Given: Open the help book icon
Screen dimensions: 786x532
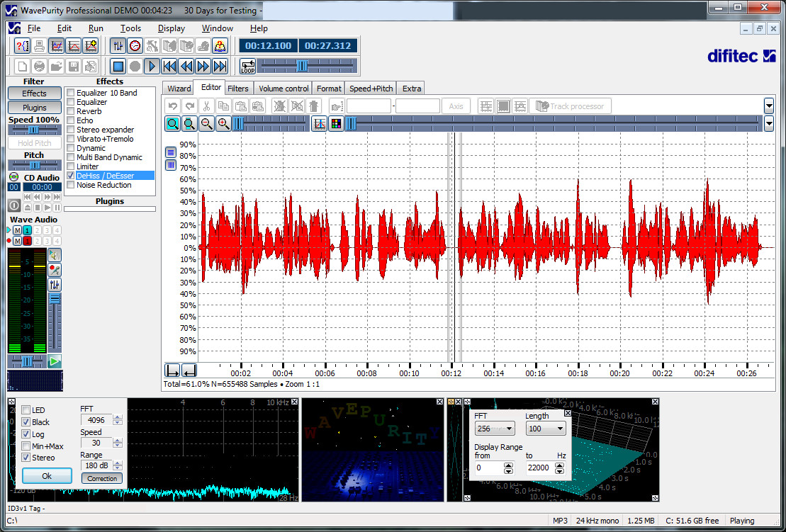Looking at the screenshot, I should coord(220,46).
